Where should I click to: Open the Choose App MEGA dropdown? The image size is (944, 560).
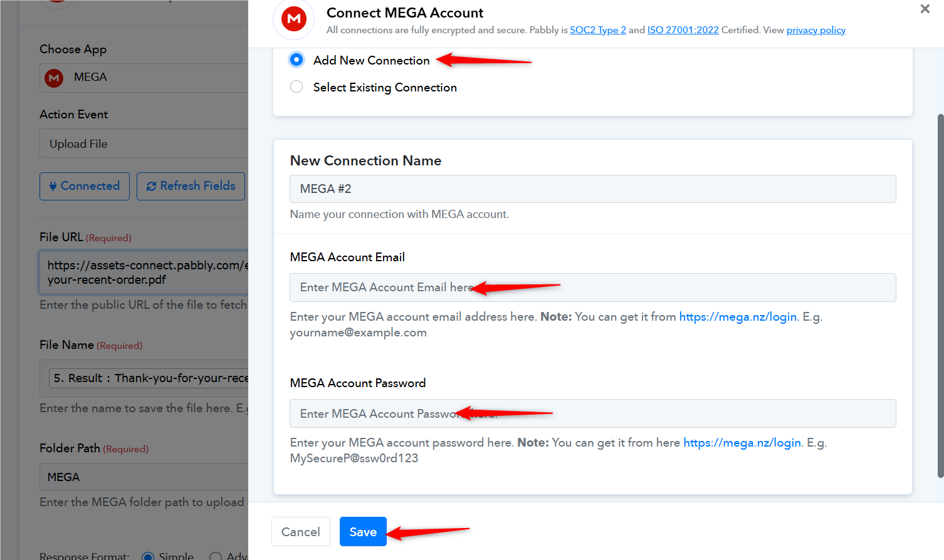144,78
